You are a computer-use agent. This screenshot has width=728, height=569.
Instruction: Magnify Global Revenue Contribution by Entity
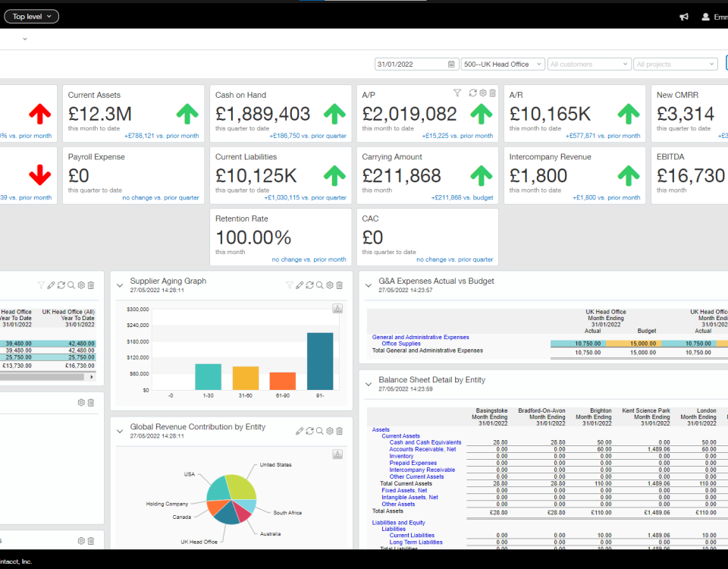[320, 431]
